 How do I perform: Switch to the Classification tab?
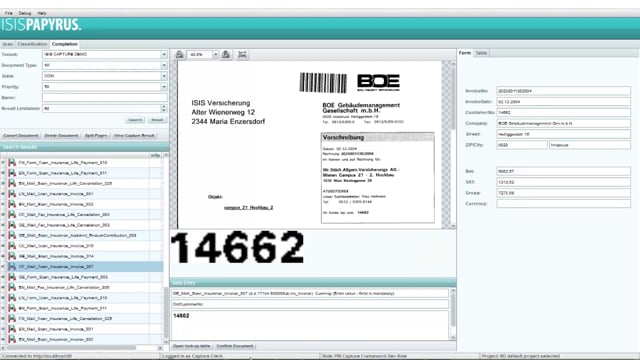click(32, 44)
